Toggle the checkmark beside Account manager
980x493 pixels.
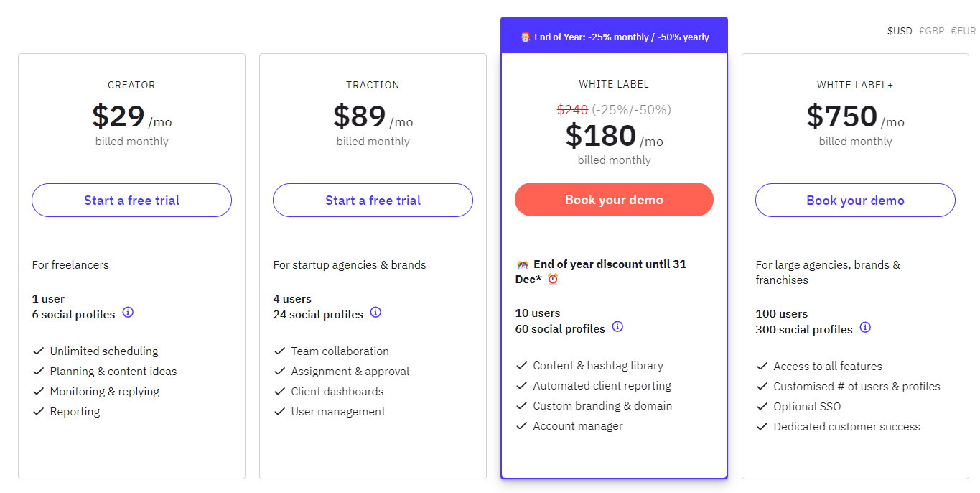(521, 425)
